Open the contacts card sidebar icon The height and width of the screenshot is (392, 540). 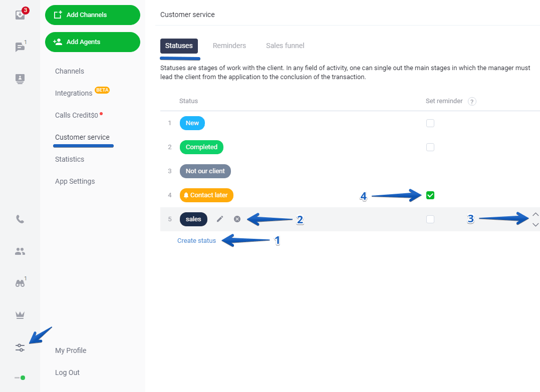(x=20, y=79)
